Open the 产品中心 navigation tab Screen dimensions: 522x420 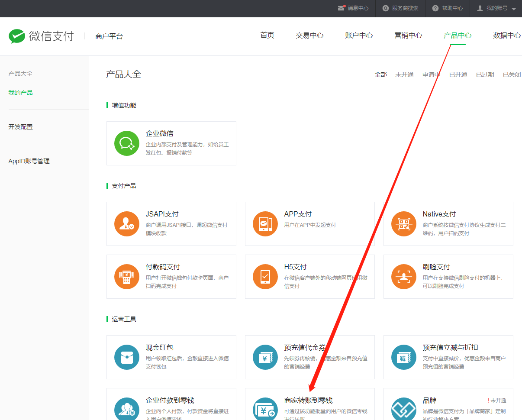(458, 36)
